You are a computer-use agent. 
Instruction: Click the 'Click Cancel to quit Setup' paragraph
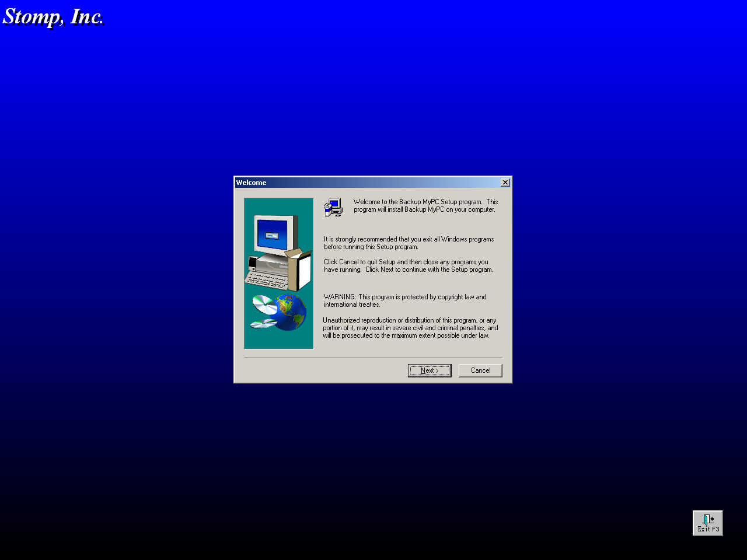point(409,266)
